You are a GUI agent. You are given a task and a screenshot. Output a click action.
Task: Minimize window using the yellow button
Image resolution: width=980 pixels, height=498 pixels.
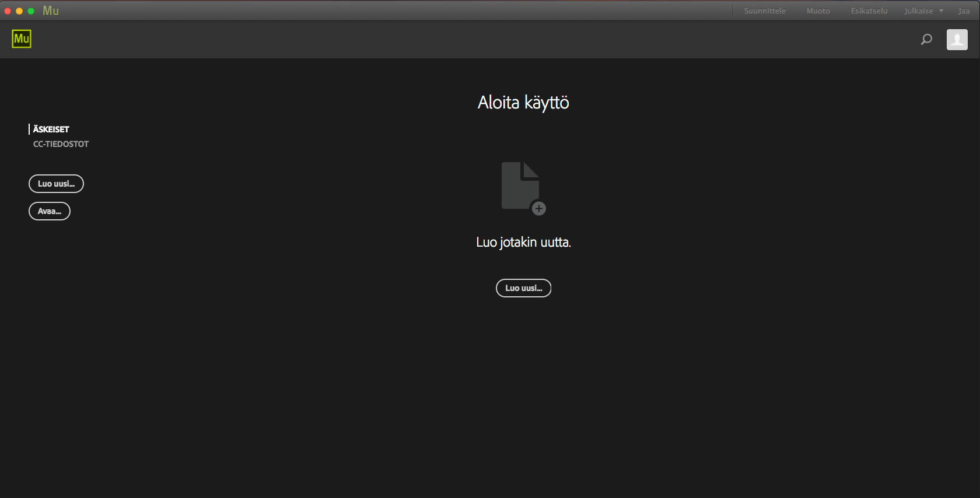[19, 11]
